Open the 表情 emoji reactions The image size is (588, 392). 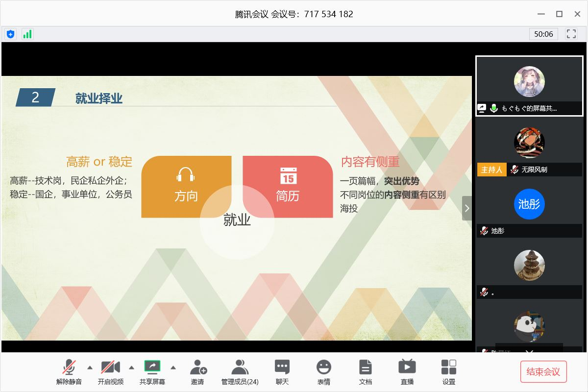click(x=323, y=371)
